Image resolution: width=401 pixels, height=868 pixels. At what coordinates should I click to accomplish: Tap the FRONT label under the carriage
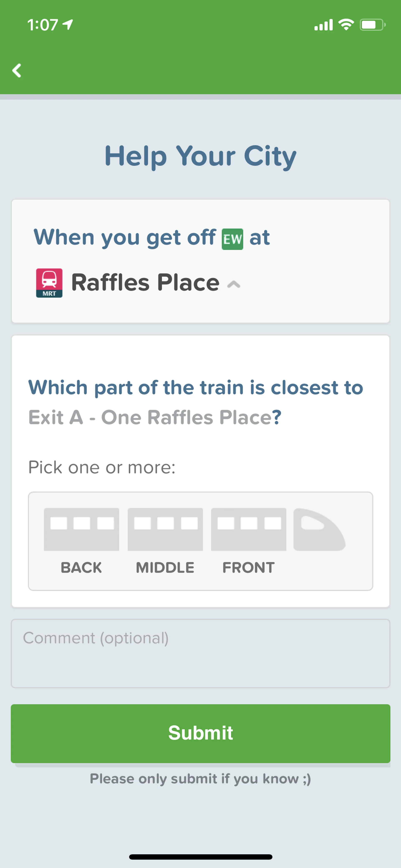click(248, 568)
